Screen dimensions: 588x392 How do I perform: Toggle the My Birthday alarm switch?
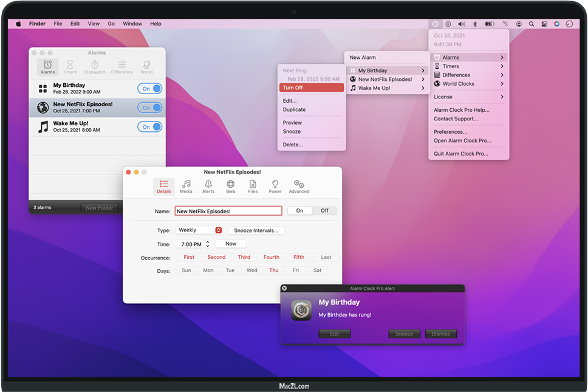[x=149, y=89]
